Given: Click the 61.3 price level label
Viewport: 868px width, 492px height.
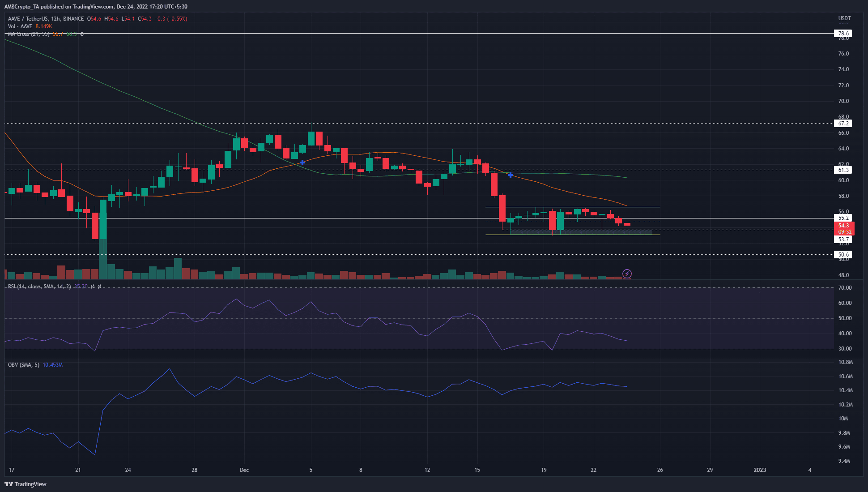Looking at the screenshot, I should point(843,170).
